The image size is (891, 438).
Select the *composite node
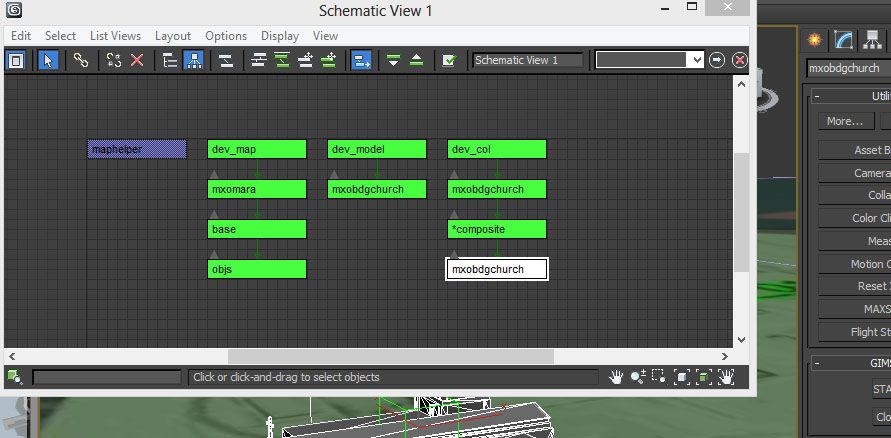pos(497,230)
